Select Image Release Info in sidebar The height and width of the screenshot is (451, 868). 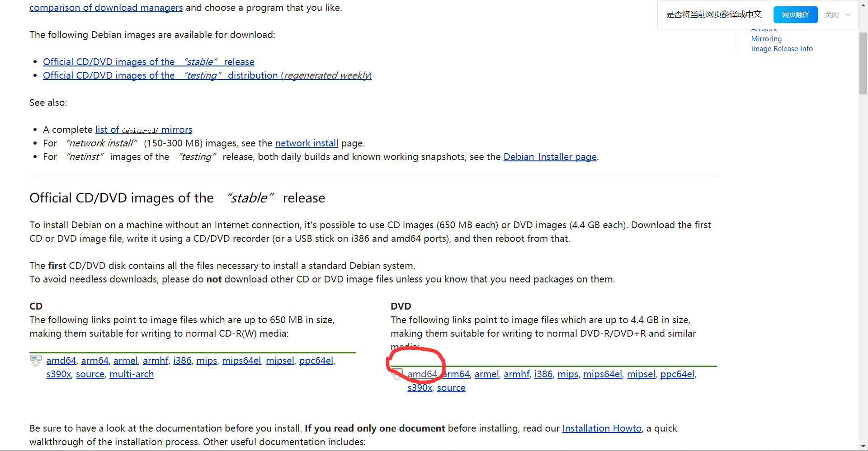[x=782, y=49]
